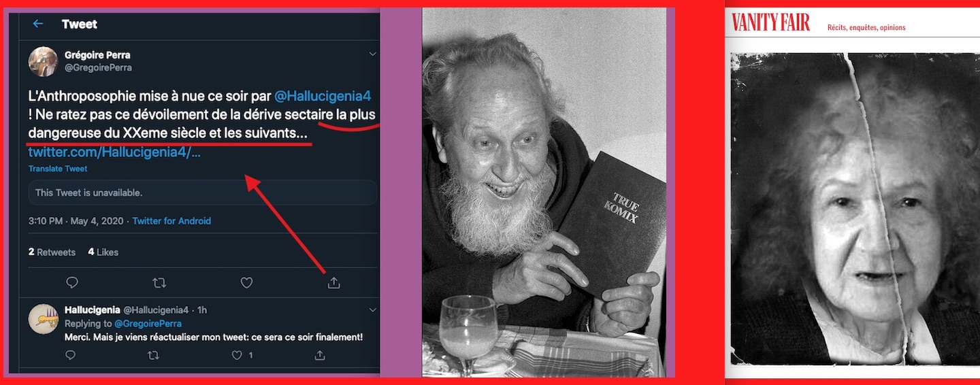Viewport: 980px width, 385px height.
Task: Share Hallucigenia's reply tweet
Action: click(320, 355)
